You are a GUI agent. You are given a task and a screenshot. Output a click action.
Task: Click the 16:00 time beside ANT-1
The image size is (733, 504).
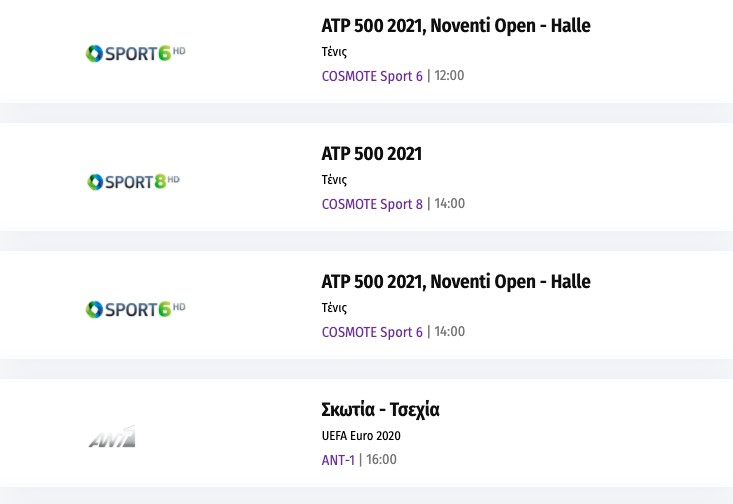click(381, 460)
